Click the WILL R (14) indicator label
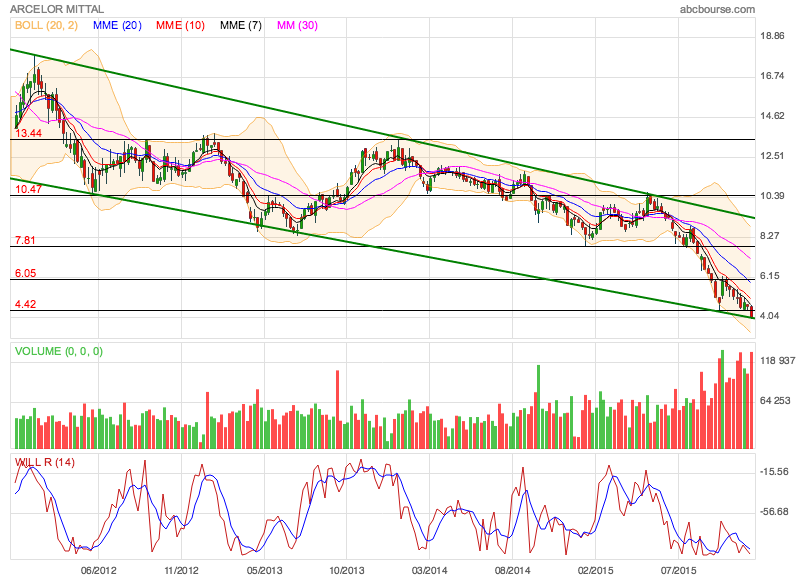 (x=45, y=463)
